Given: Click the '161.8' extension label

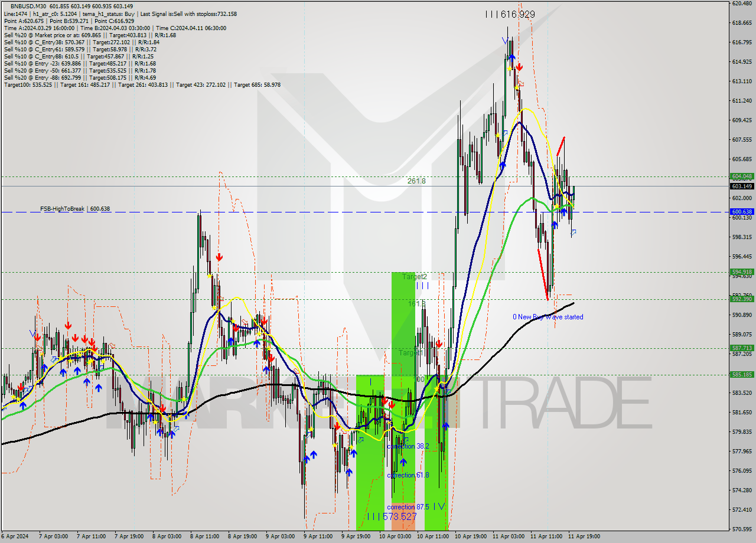Looking at the screenshot, I should [x=417, y=303].
